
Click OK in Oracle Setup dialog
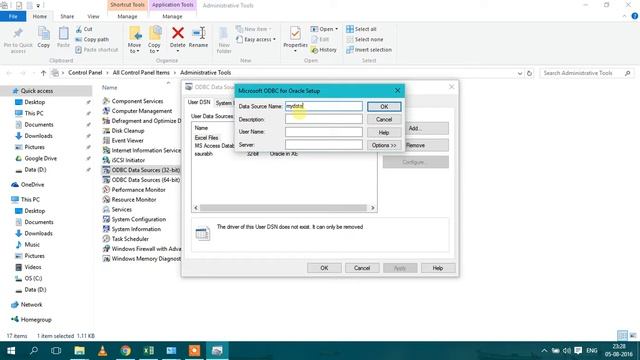(384, 107)
